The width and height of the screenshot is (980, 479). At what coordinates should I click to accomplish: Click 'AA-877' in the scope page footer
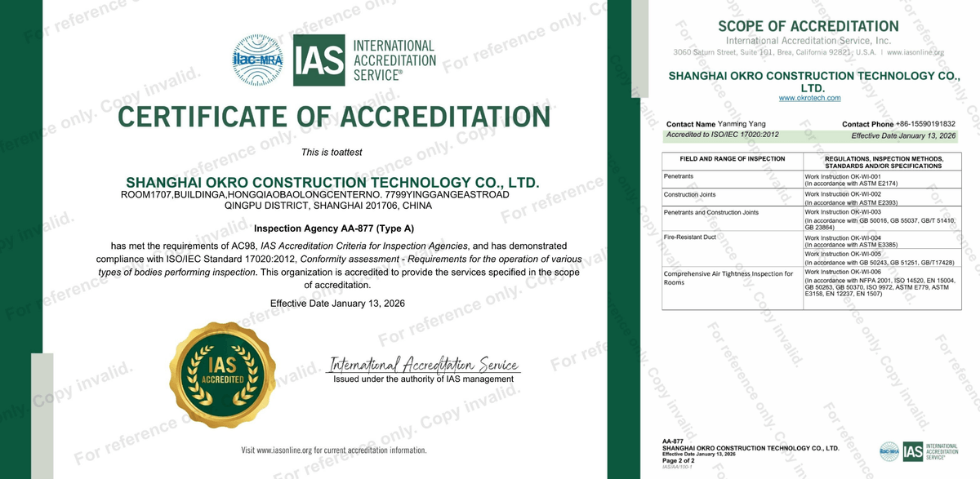[x=672, y=442]
